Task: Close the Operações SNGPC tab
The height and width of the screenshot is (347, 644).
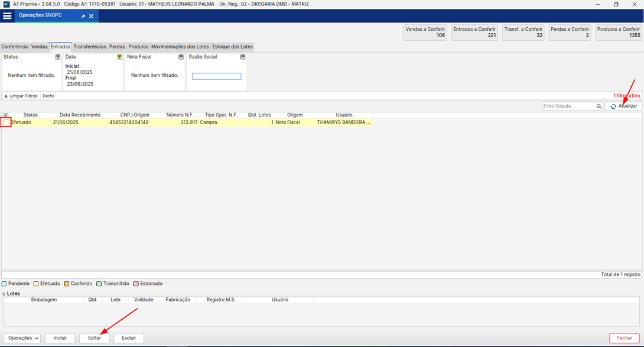Action: [92, 17]
